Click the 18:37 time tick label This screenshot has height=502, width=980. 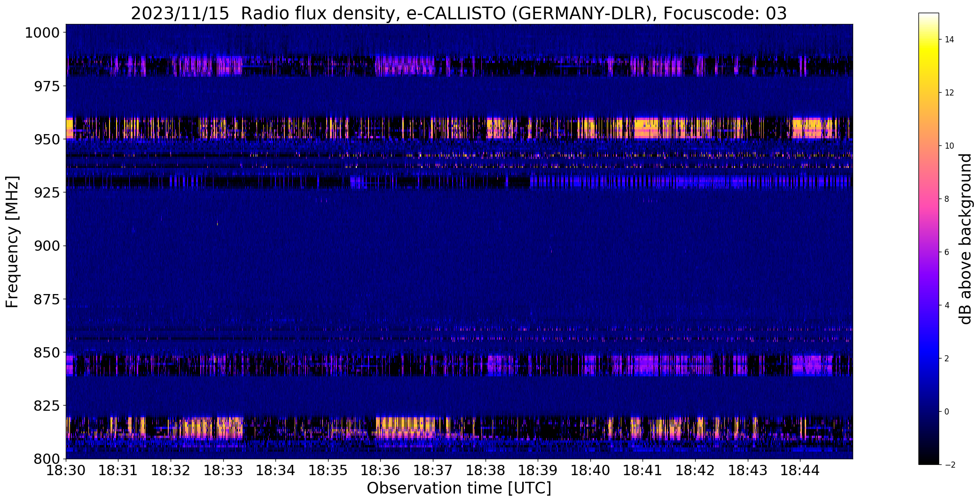click(433, 470)
